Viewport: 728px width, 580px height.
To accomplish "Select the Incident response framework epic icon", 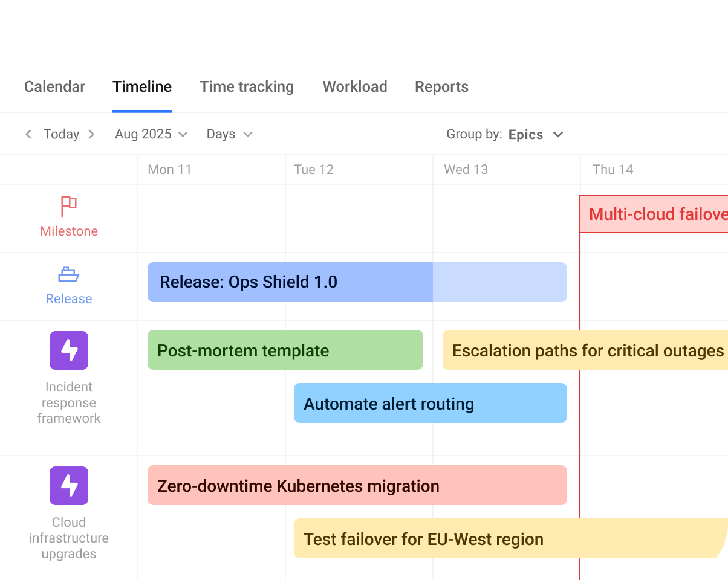I will (x=68, y=350).
